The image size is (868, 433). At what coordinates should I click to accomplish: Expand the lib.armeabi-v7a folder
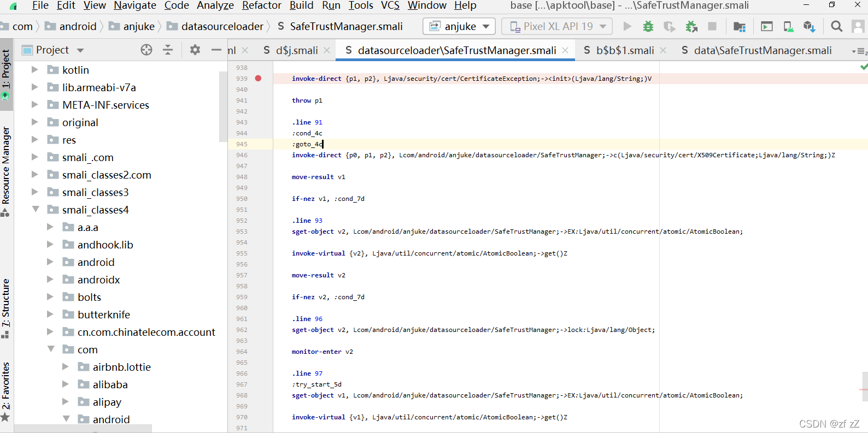coord(35,87)
